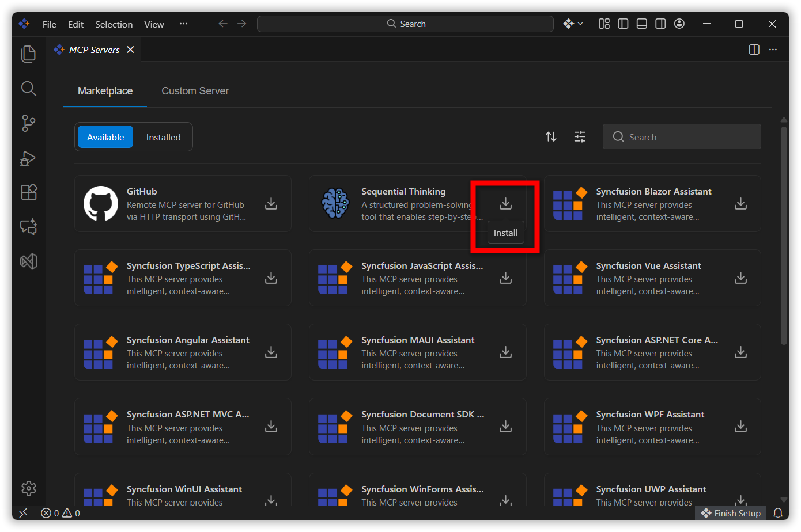Image resolution: width=801 pixels, height=532 pixels.
Task: Open the Selection menu
Action: [x=114, y=24]
